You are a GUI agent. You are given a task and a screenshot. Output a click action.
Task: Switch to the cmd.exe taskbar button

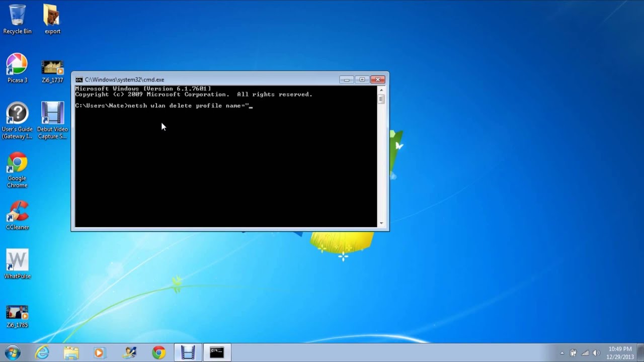[x=217, y=353]
